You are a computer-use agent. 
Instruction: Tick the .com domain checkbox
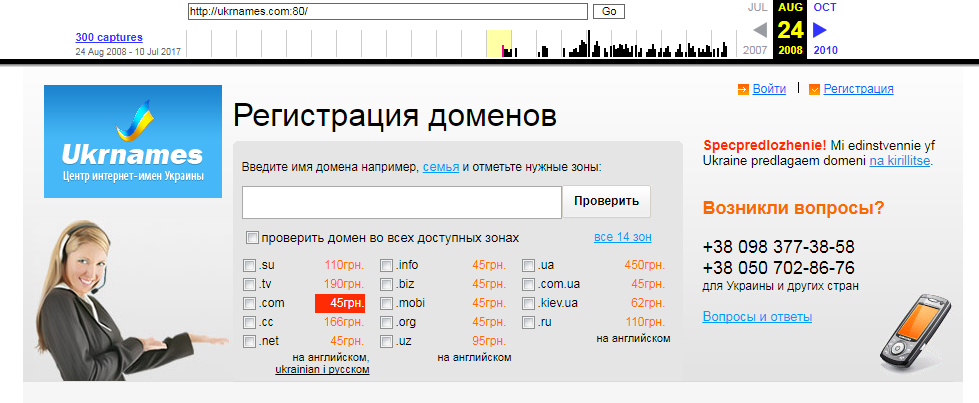(249, 304)
